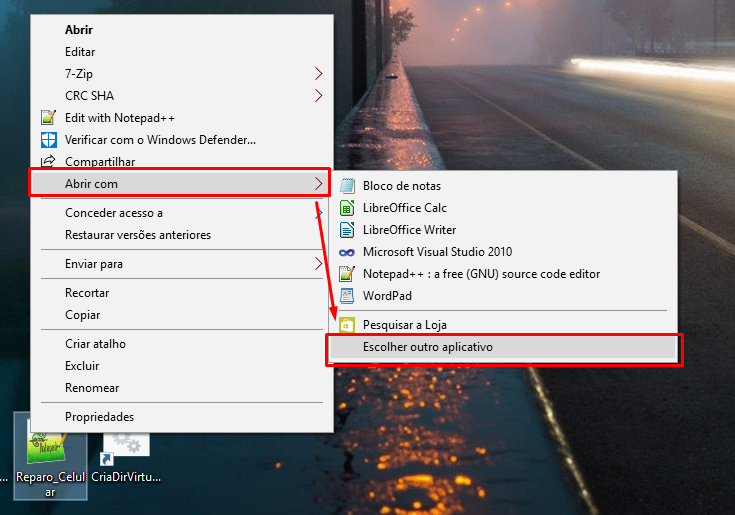
Task: Choose Abrir from the context menu
Action: coord(182,30)
